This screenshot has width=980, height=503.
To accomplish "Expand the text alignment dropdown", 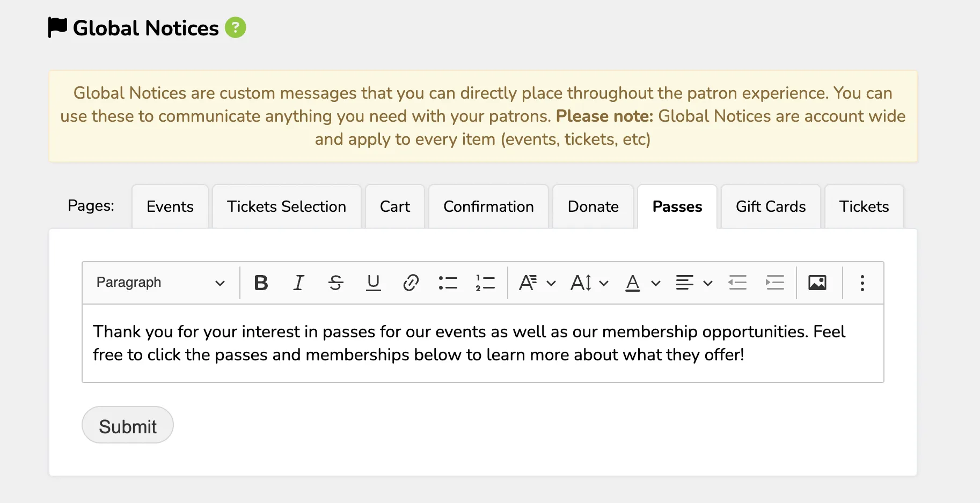I will (x=694, y=283).
